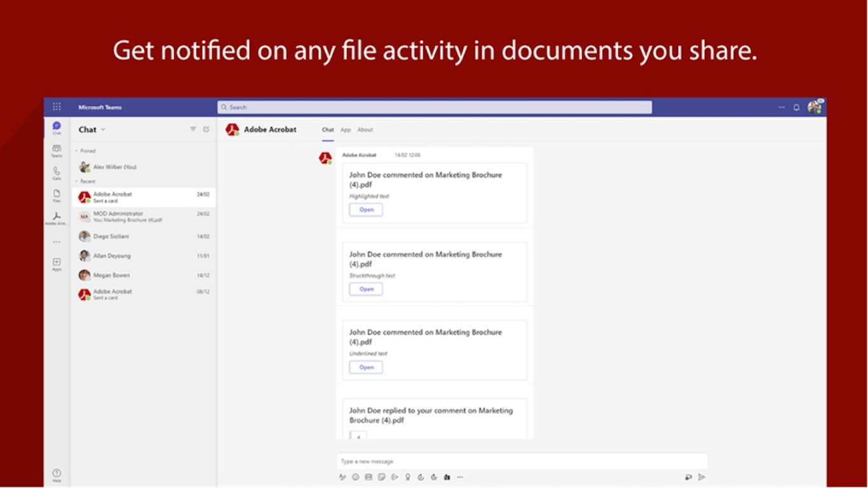Image resolution: width=868 pixels, height=488 pixels.
Task: Open Calls in the left sidebar
Action: (x=57, y=173)
